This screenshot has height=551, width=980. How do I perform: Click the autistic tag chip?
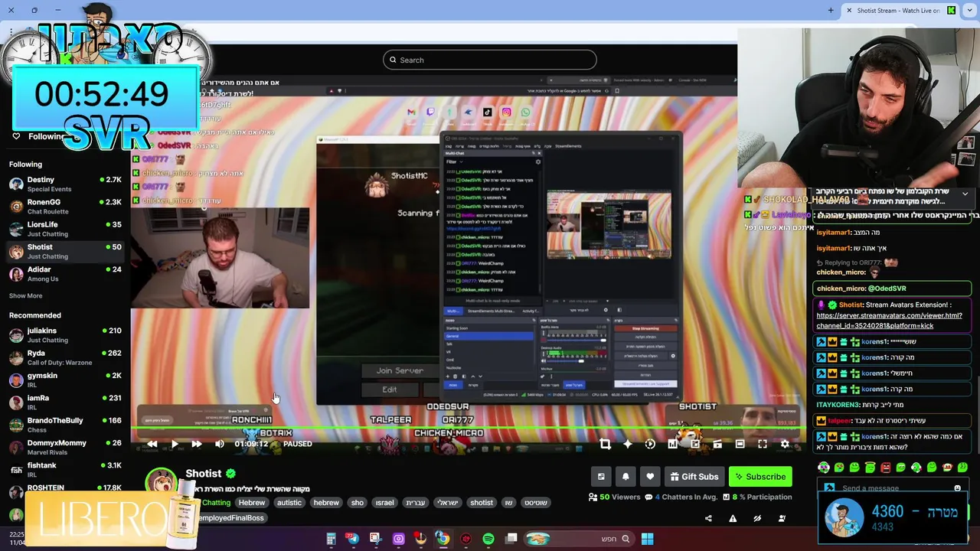click(289, 503)
